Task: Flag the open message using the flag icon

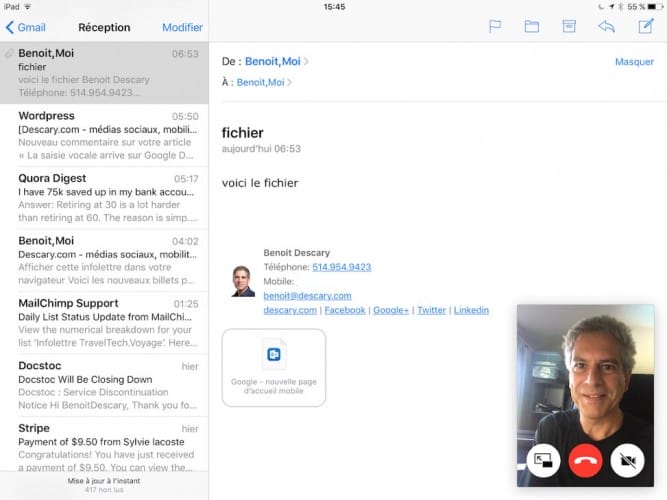Action: pyautogui.click(x=495, y=27)
